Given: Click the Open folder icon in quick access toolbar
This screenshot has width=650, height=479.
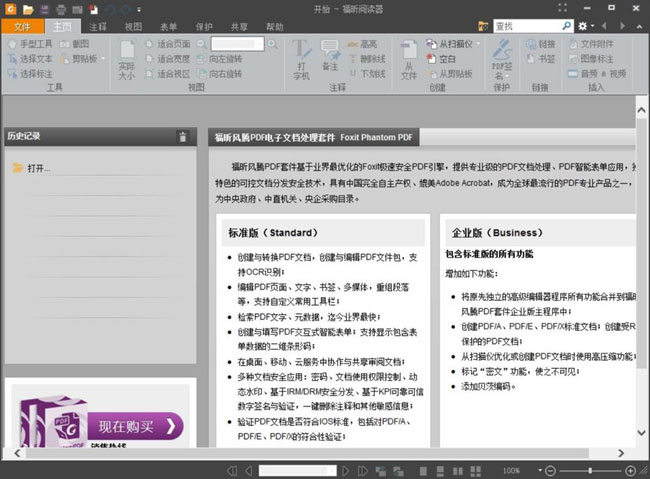Looking at the screenshot, I should pyautogui.click(x=28, y=9).
